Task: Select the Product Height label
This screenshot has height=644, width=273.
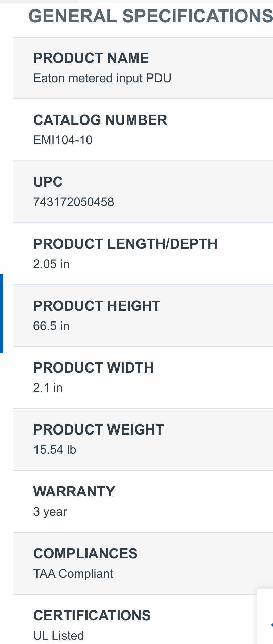Action: pyautogui.click(x=97, y=306)
